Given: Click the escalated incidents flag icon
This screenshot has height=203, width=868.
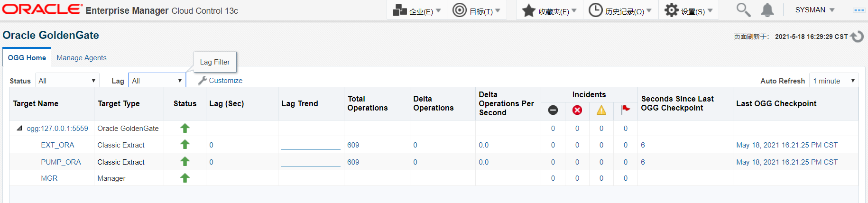Looking at the screenshot, I should 626,110.
